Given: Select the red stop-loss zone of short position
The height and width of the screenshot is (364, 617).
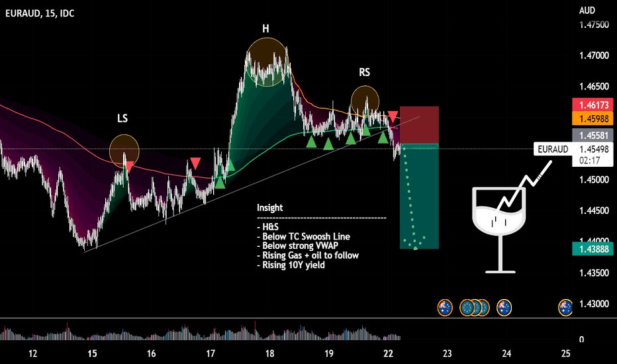Looking at the screenshot, I should 419,125.
